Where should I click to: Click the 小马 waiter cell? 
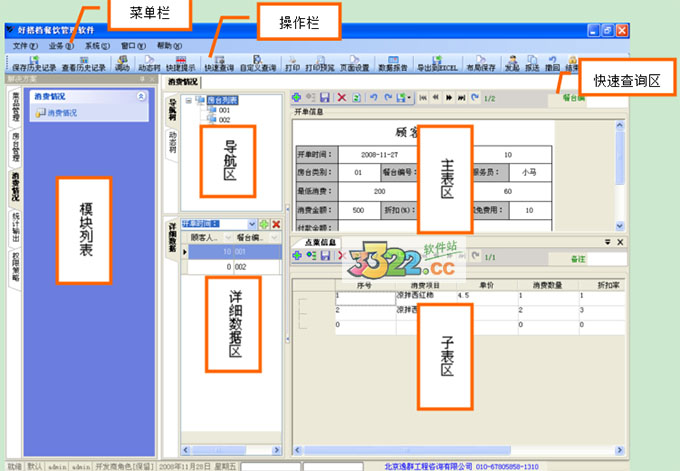[529, 172]
